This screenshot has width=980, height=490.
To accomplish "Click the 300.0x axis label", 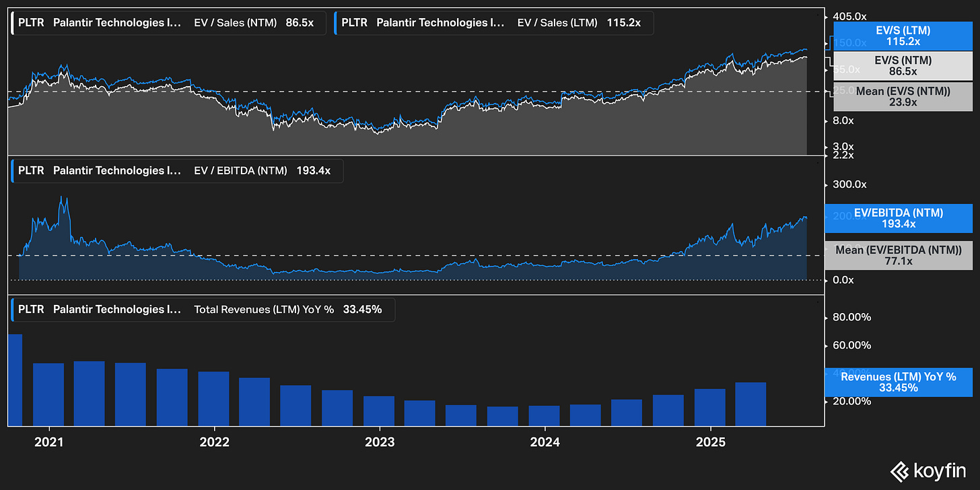I will click(850, 184).
